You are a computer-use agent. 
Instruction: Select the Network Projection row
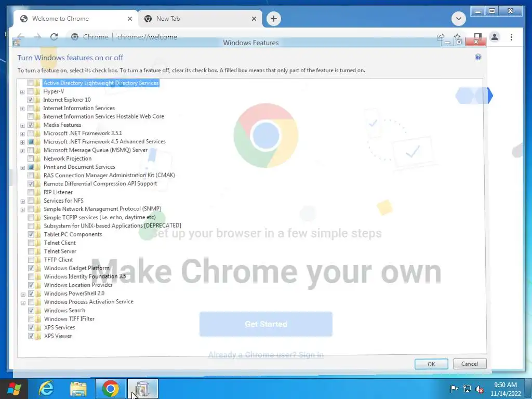68,158
